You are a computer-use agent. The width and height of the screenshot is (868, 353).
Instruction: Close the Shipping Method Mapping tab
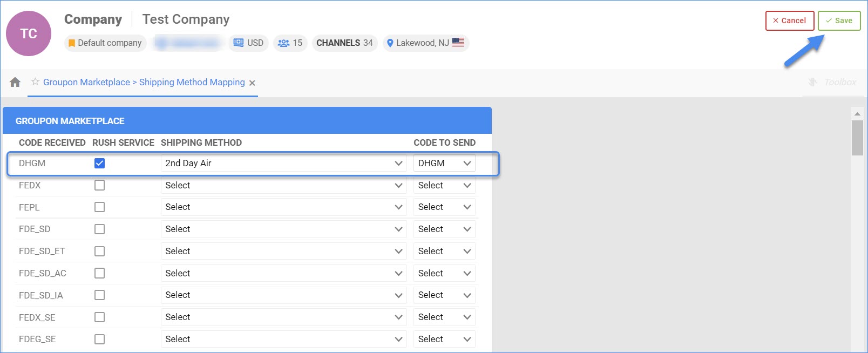[252, 83]
